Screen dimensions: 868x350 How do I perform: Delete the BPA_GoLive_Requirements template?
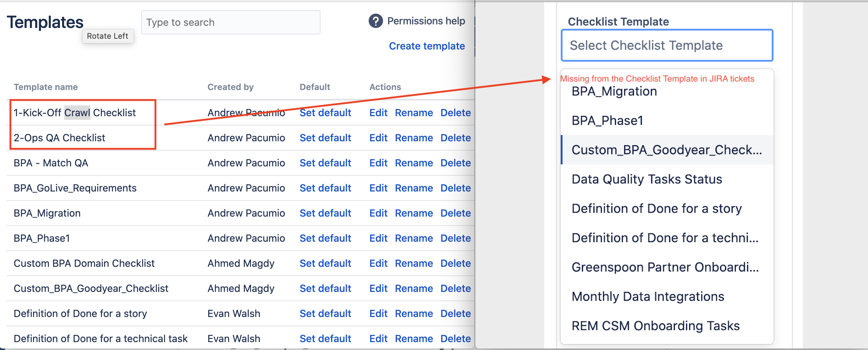tap(455, 188)
